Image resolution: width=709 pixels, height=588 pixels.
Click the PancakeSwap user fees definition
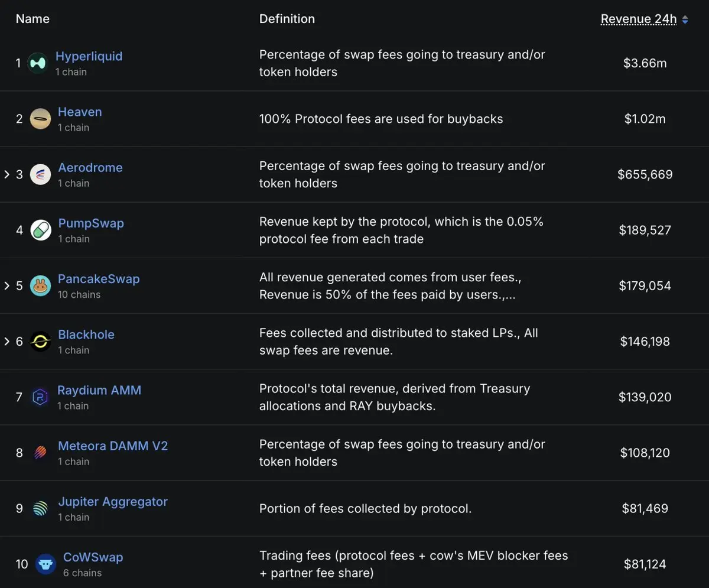[391, 286]
